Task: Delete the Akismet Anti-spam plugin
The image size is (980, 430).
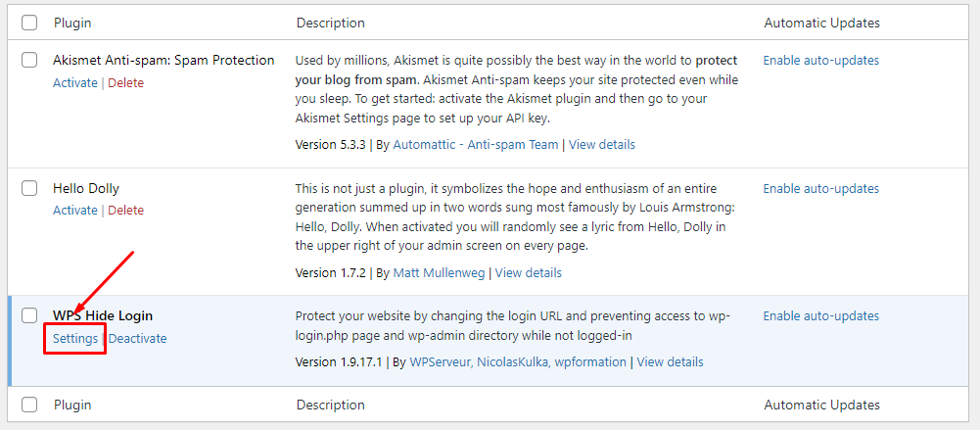Action: click(x=125, y=83)
